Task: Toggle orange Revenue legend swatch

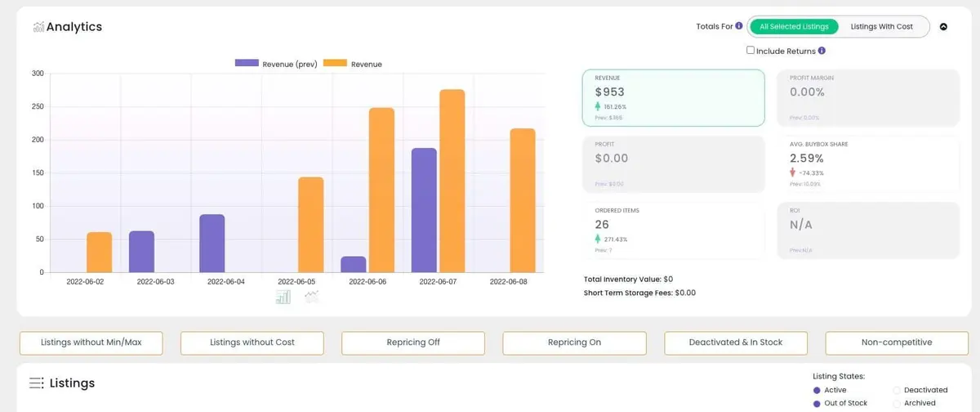Action: click(x=335, y=64)
